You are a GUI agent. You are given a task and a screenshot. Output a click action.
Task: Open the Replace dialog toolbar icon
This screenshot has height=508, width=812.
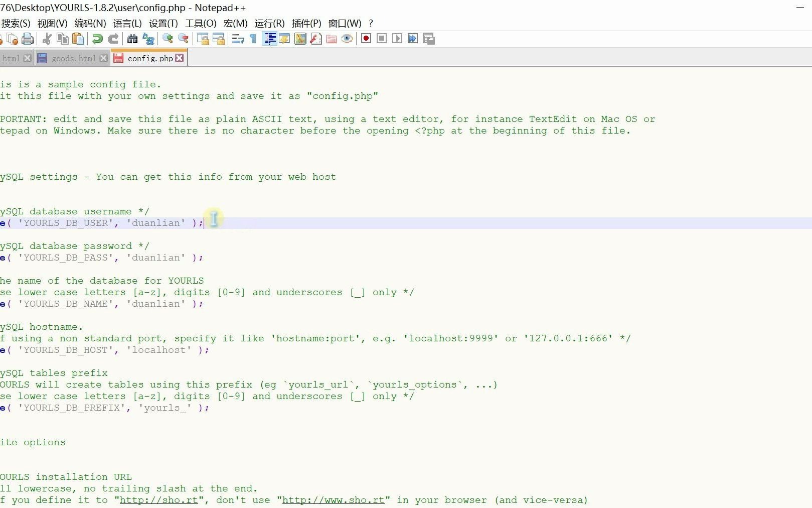point(148,39)
